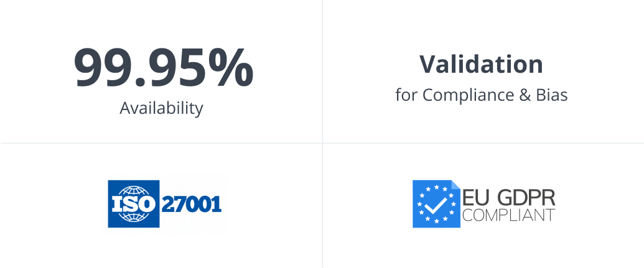Click the blue ISO globe logo

[x=133, y=203]
